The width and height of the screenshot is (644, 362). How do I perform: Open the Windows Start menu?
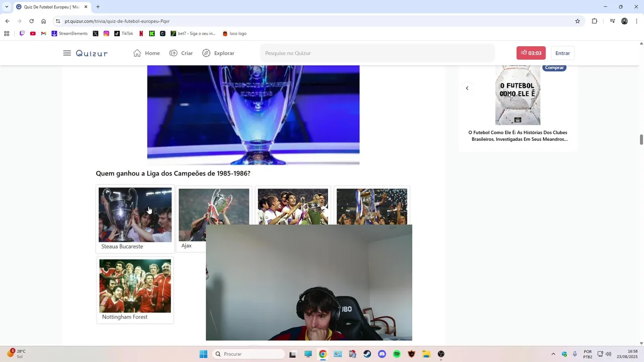coord(203,354)
